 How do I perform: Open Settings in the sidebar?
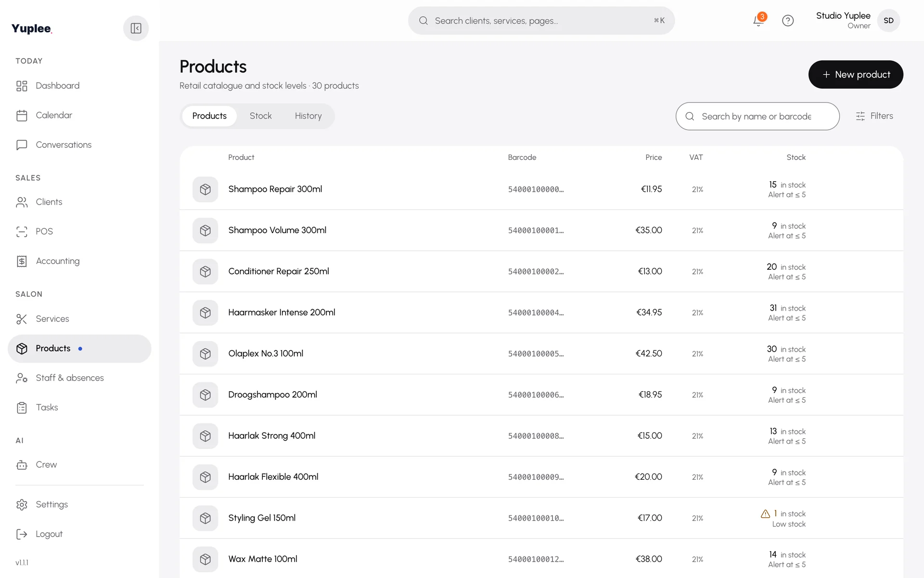tap(79, 505)
